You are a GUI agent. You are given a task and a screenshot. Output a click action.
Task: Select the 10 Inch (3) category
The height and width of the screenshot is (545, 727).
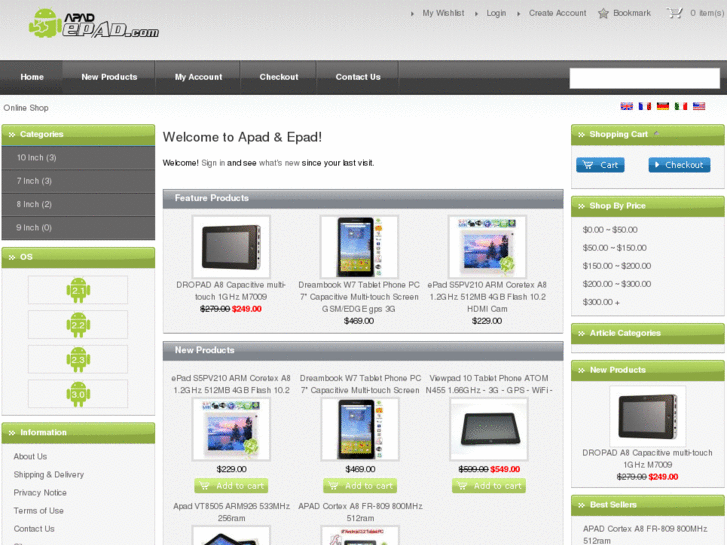tap(78, 158)
